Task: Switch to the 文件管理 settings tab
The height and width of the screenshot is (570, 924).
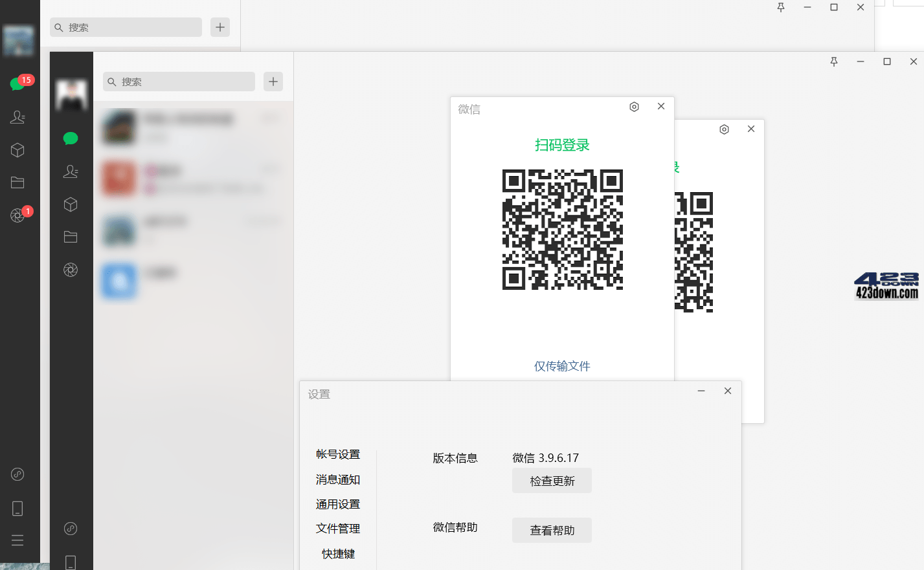Action: point(337,529)
